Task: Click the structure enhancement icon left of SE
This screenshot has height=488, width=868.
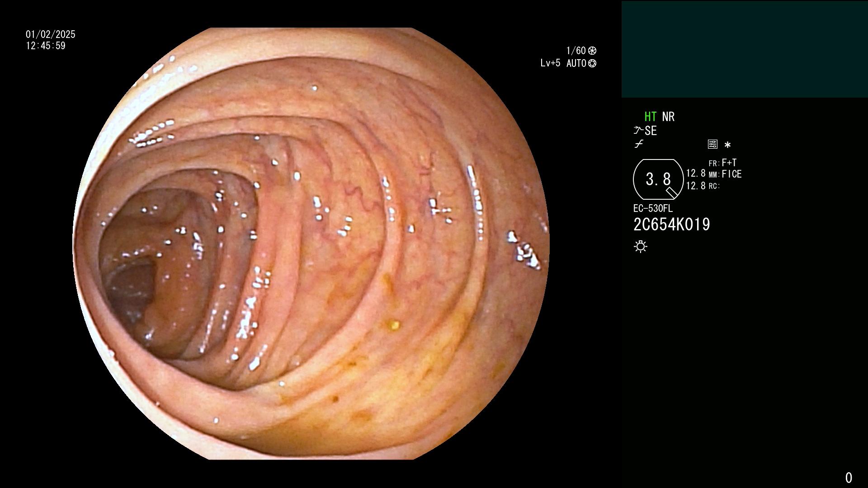Action: [x=638, y=131]
